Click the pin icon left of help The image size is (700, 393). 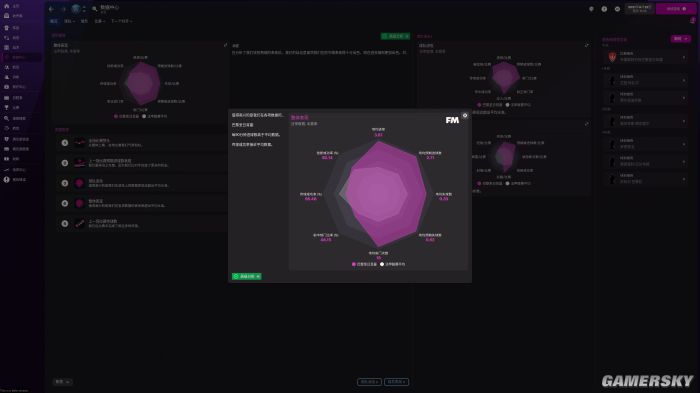click(591, 9)
